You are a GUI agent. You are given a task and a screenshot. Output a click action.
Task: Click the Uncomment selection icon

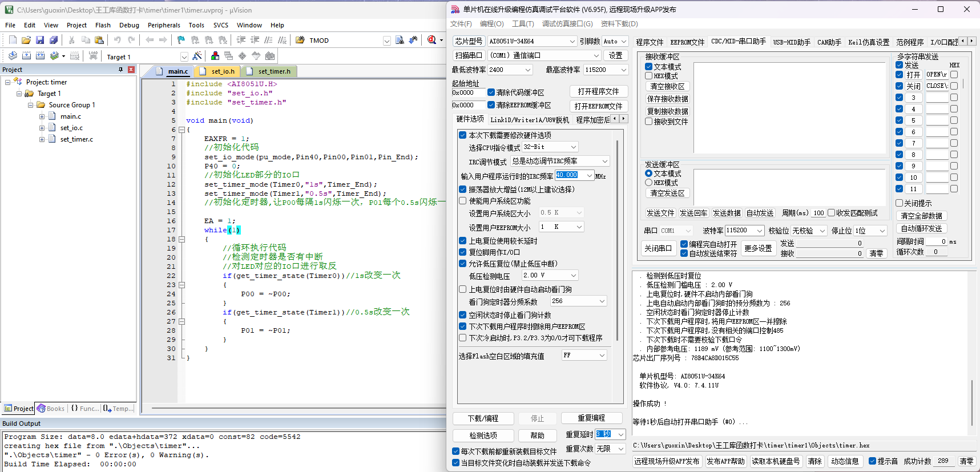(283, 40)
